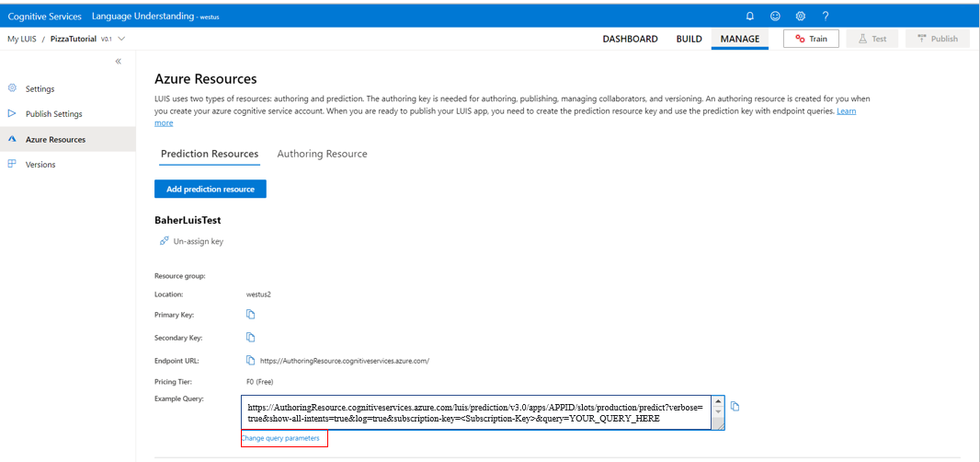This screenshot has height=462, width=980.
Task: Open the settings gear icon in header
Action: [x=800, y=17]
